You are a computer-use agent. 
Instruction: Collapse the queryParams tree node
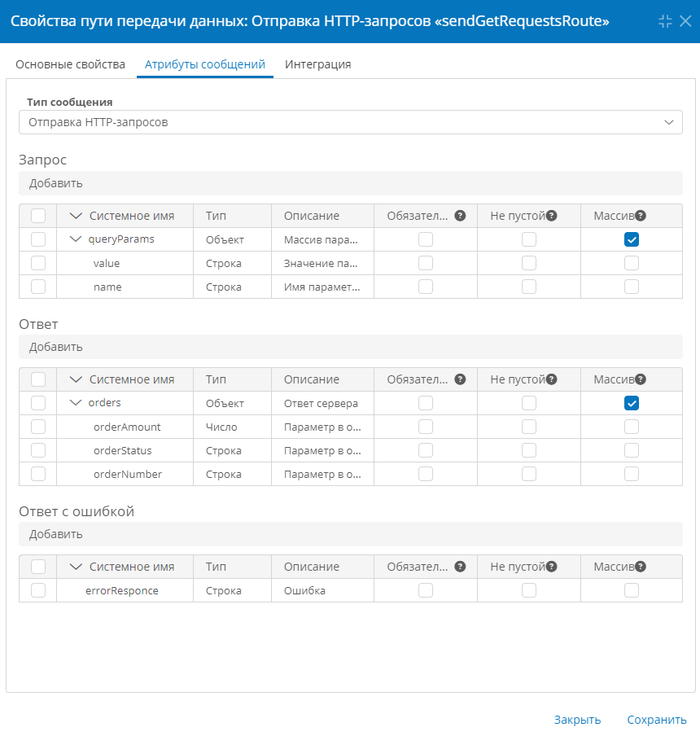click(x=76, y=239)
